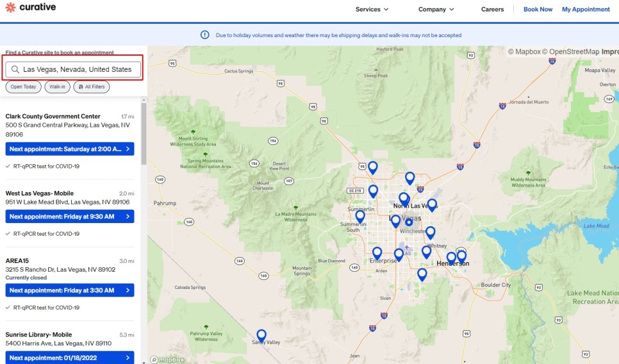Click the site list scrollbar
This screenshot has height=364, width=619.
(x=144, y=134)
